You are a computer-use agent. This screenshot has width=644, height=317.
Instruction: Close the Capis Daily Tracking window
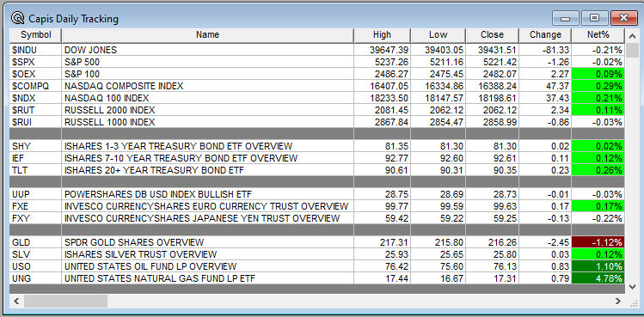(x=623, y=18)
